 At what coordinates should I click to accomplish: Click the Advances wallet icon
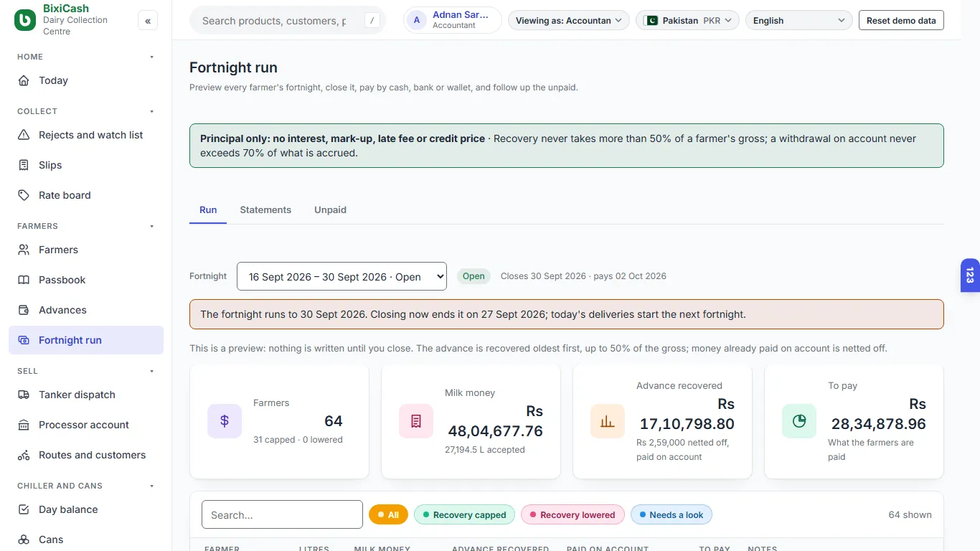click(24, 310)
